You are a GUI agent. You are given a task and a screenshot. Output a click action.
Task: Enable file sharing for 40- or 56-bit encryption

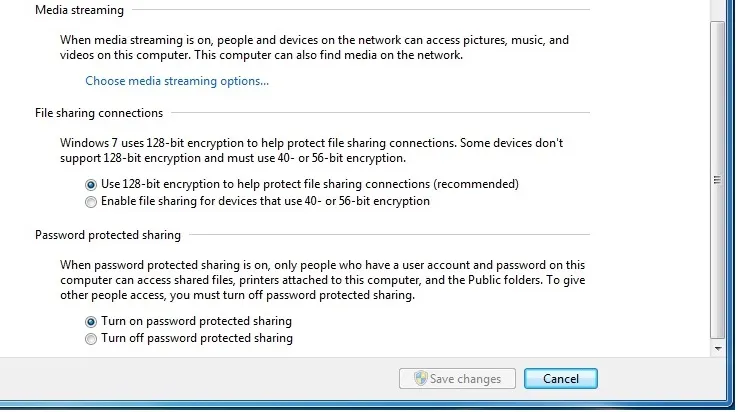tap(92, 201)
